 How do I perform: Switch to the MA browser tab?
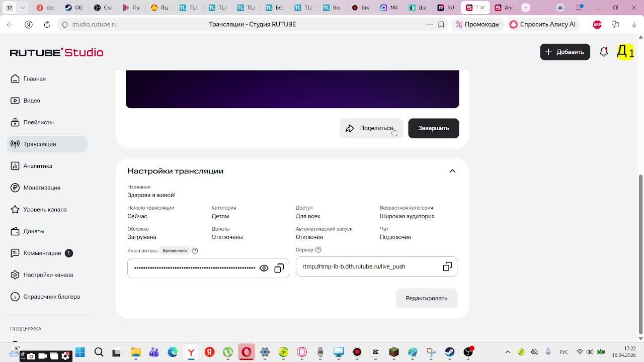(389, 8)
